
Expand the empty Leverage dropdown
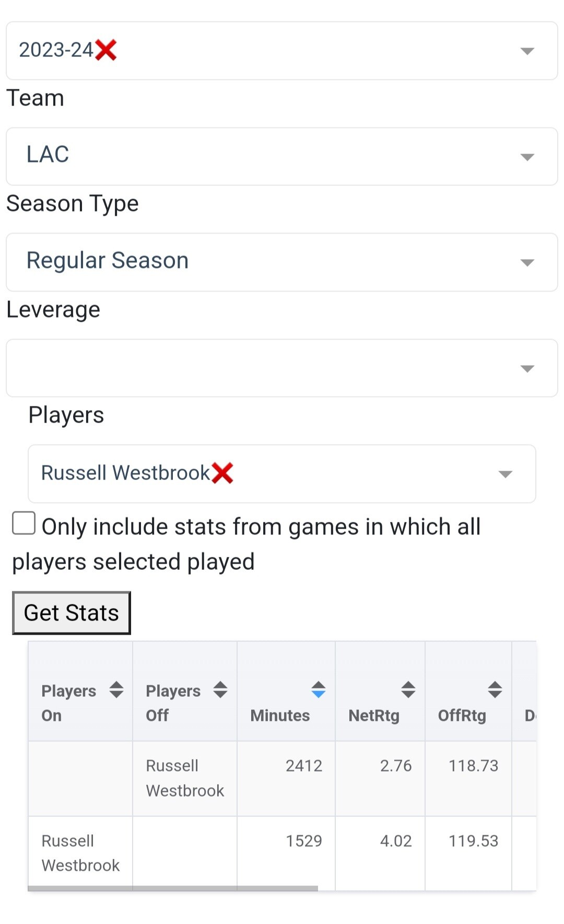(527, 369)
